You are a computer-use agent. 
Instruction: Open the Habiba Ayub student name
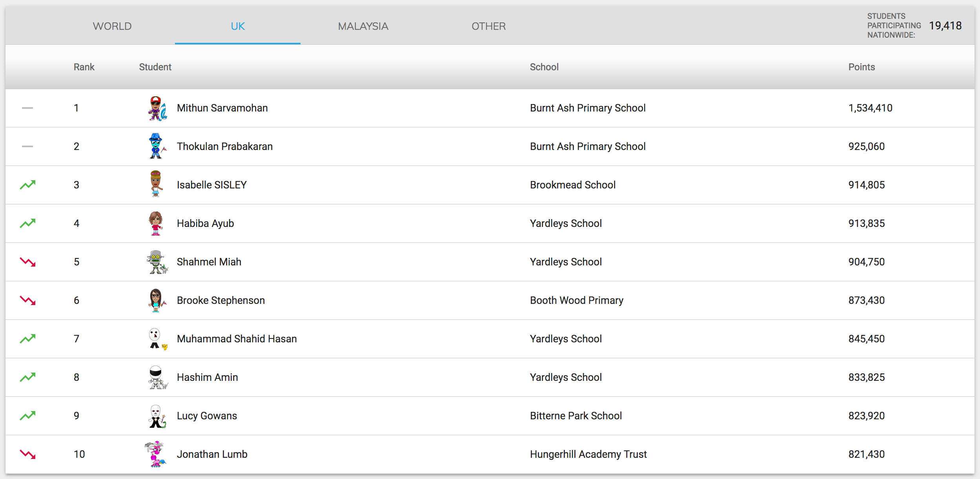[x=205, y=223]
